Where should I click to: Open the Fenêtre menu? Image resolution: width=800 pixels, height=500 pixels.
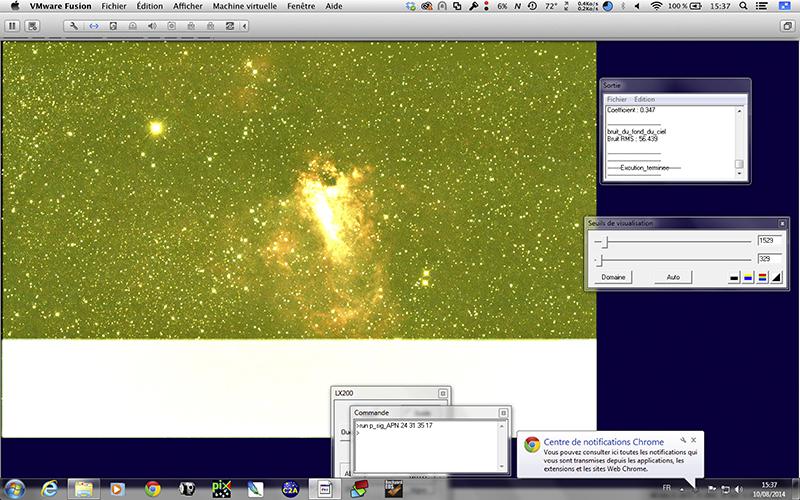pyautogui.click(x=301, y=6)
